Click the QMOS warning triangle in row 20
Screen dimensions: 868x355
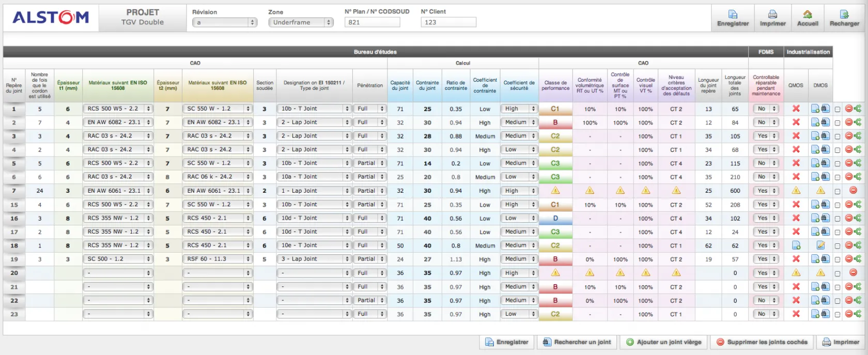click(x=796, y=273)
